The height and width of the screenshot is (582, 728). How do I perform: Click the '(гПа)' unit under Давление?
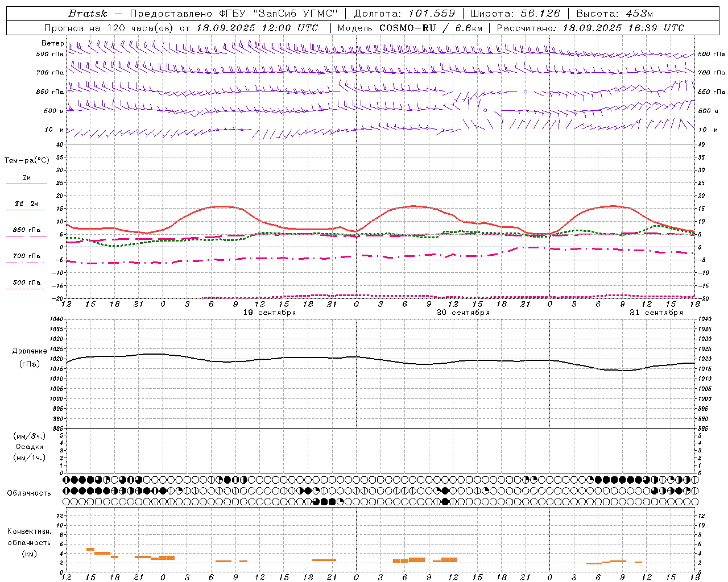[x=30, y=364]
